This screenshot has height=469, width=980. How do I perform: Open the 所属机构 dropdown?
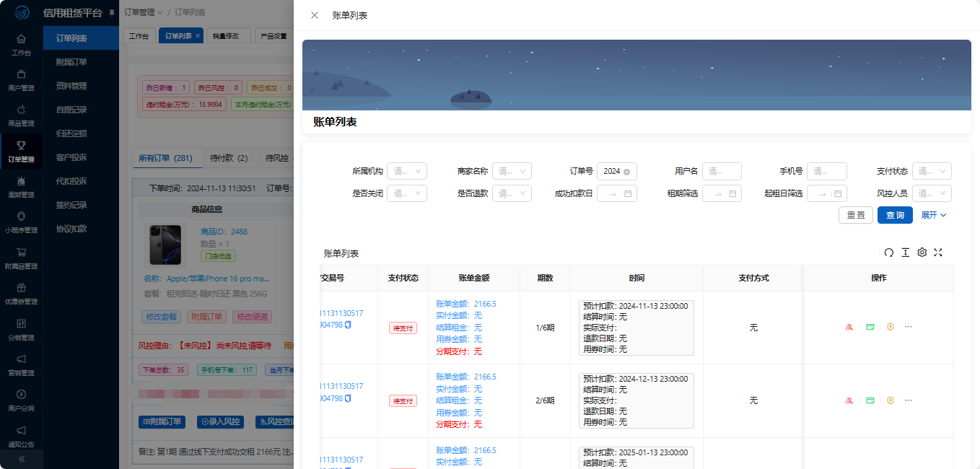[x=407, y=172]
